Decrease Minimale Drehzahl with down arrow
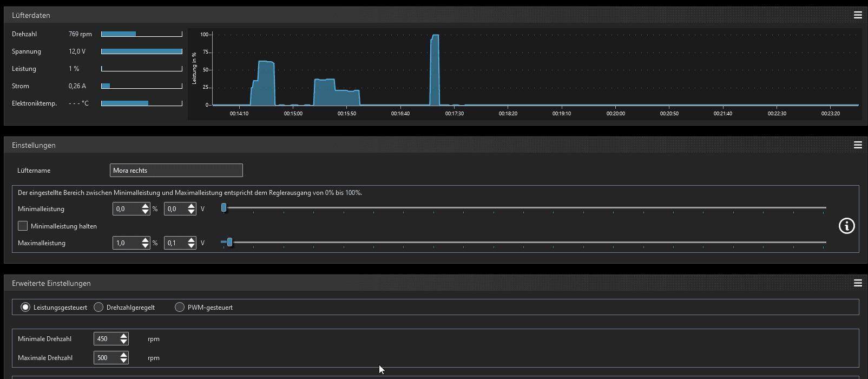Image resolution: width=868 pixels, height=379 pixels. (124, 342)
